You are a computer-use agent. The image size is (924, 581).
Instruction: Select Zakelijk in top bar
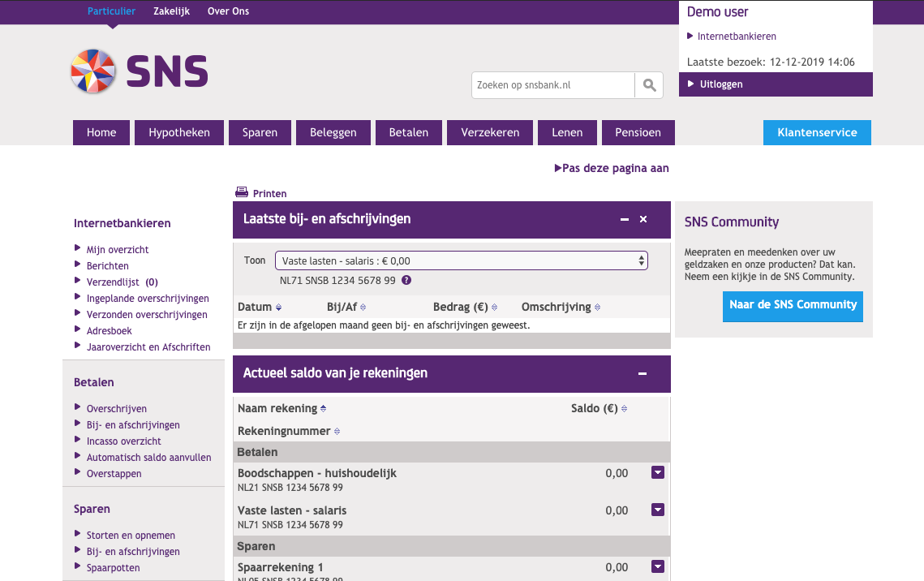click(171, 11)
